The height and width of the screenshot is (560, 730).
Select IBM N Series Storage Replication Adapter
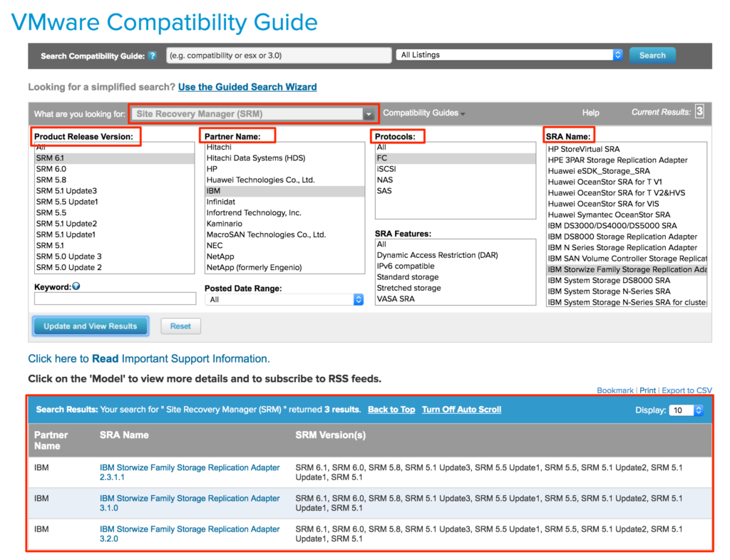click(627, 247)
